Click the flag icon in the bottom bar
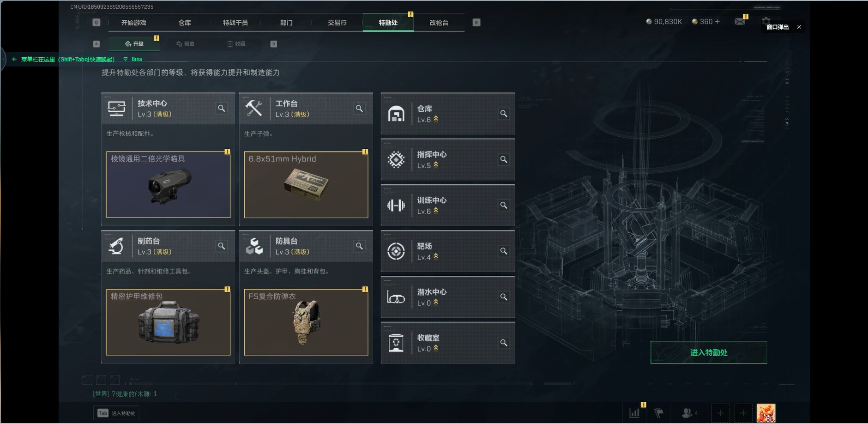 659,413
